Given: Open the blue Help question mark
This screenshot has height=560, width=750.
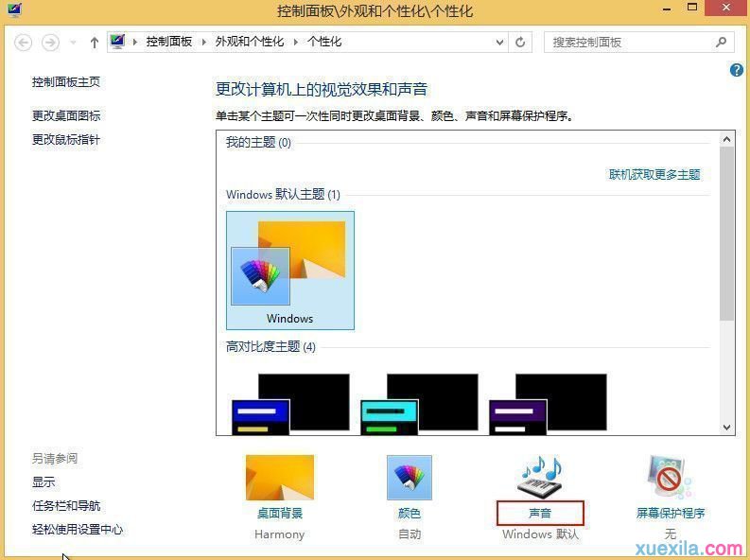Looking at the screenshot, I should click(x=737, y=70).
